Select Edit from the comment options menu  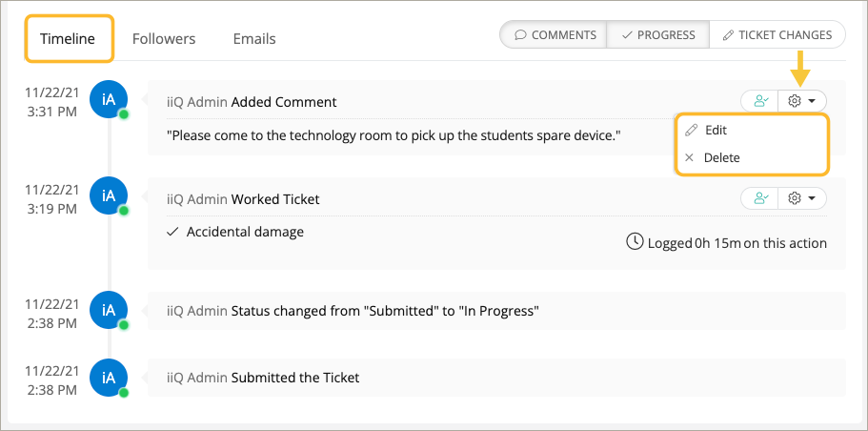(716, 130)
